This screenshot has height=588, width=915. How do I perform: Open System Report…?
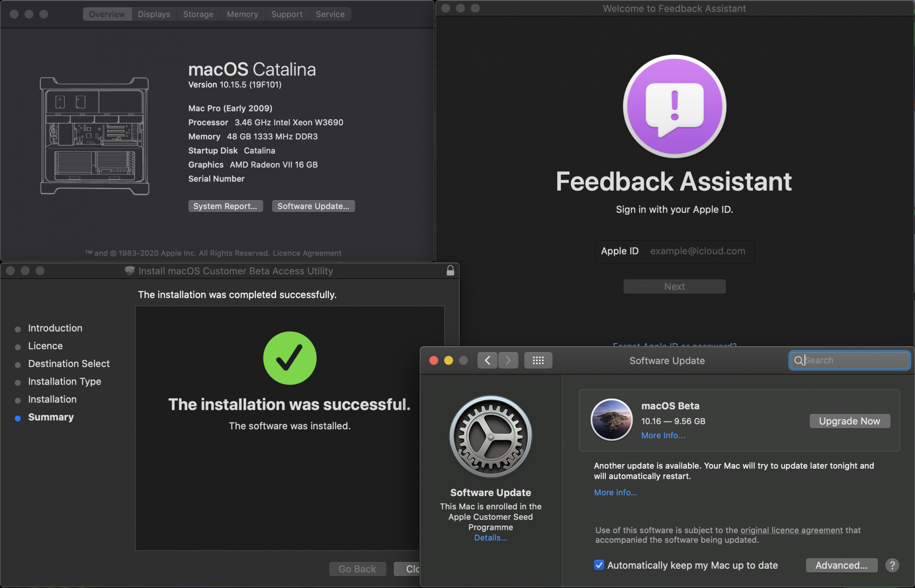coord(225,206)
